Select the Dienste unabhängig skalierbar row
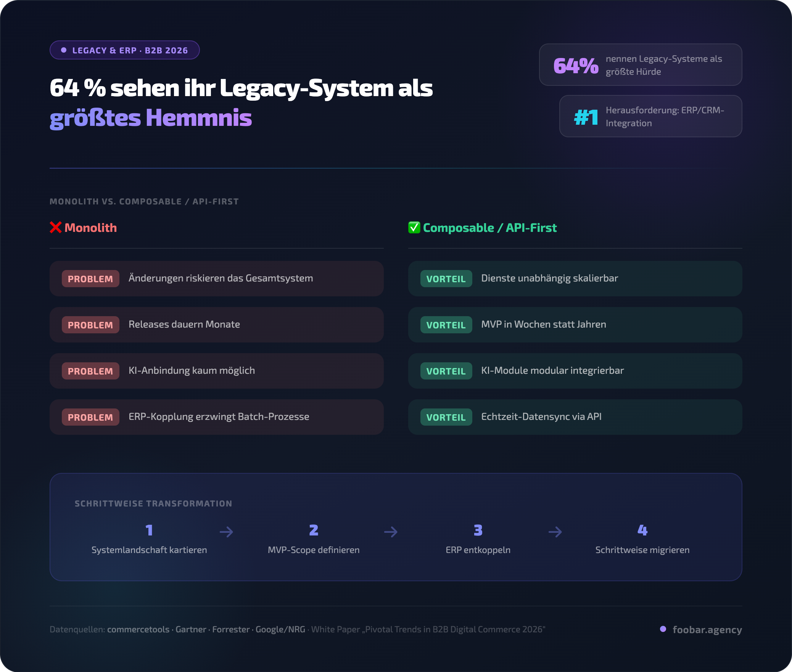Viewport: 792px width, 672px height. click(575, 278)
